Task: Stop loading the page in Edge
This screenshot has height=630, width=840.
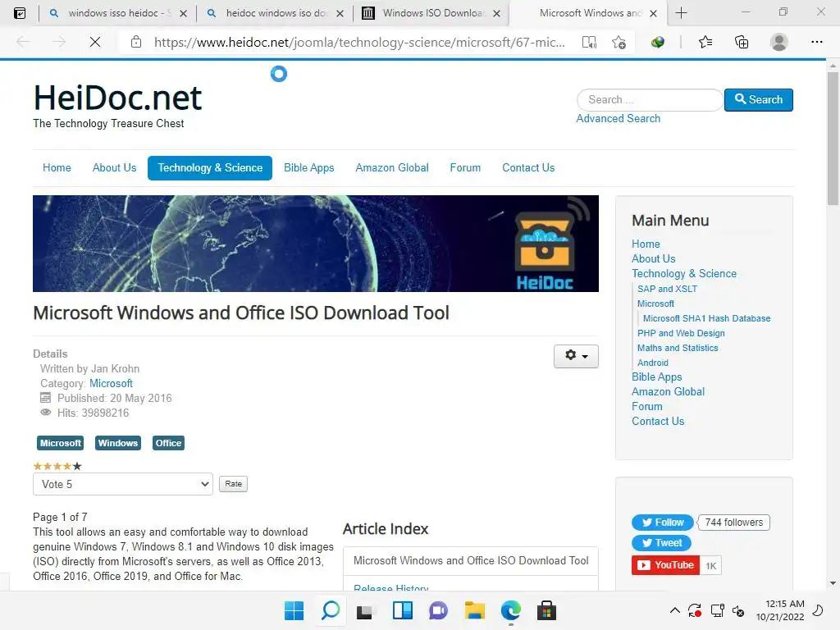Action: coord(95,42)
